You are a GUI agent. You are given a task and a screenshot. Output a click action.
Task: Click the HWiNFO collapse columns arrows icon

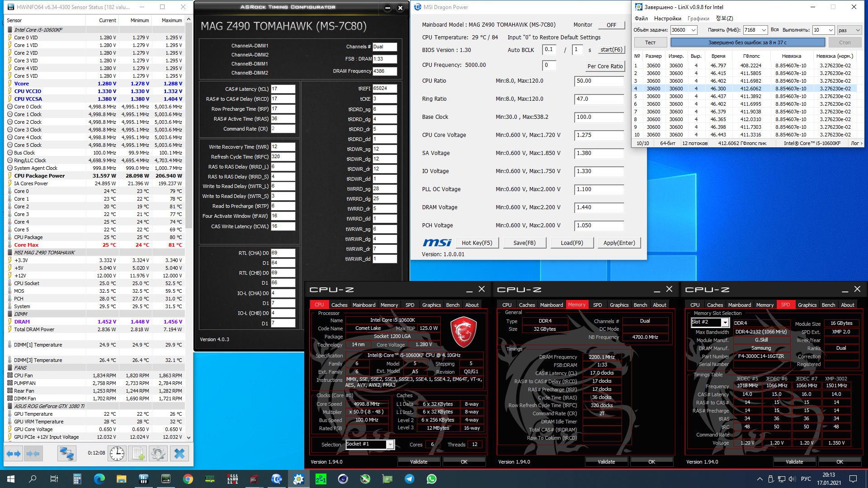[x=33, y=453]
